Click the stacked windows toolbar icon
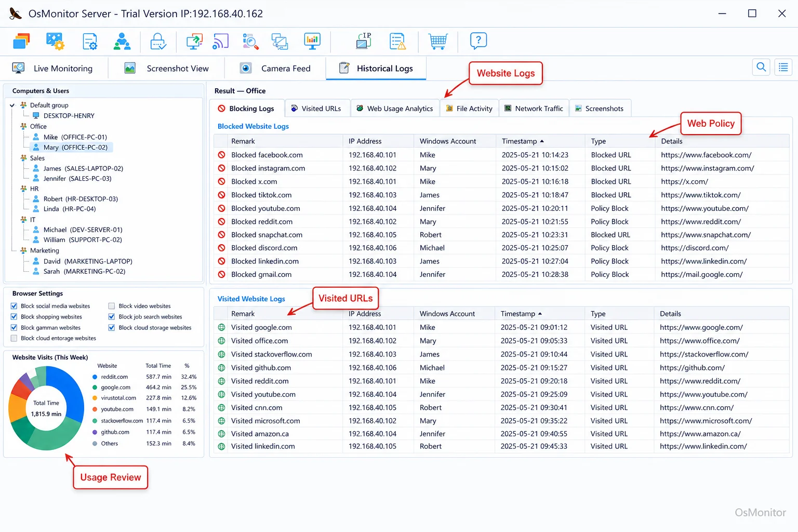 [21, 41]
